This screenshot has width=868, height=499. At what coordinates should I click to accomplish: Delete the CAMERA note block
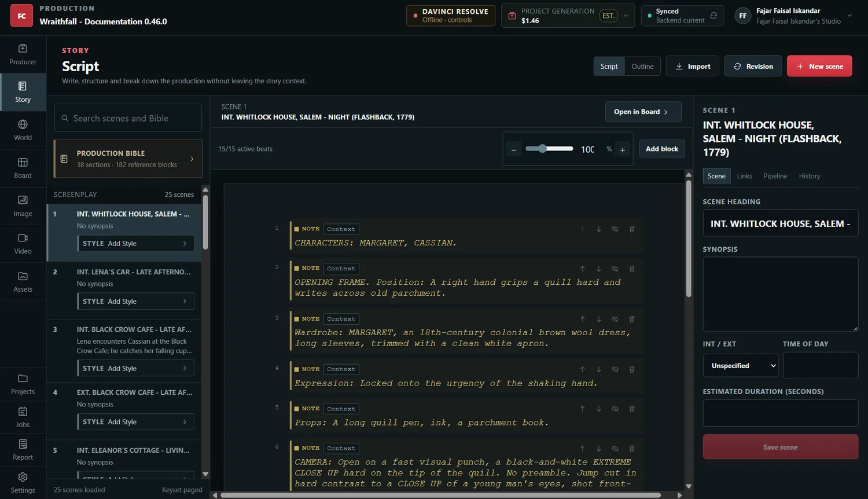click(632, 449)
